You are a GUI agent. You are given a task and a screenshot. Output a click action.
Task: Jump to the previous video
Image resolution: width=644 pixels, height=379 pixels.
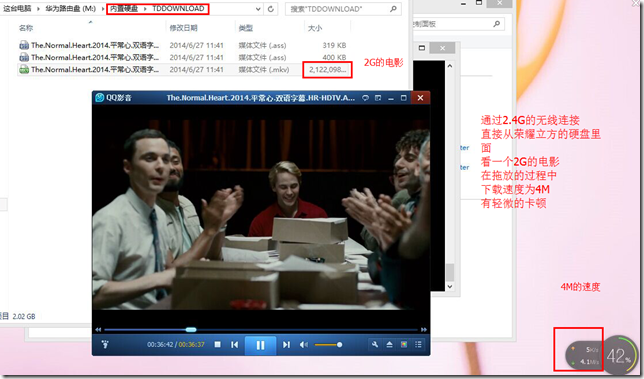(x=235, y=345)
